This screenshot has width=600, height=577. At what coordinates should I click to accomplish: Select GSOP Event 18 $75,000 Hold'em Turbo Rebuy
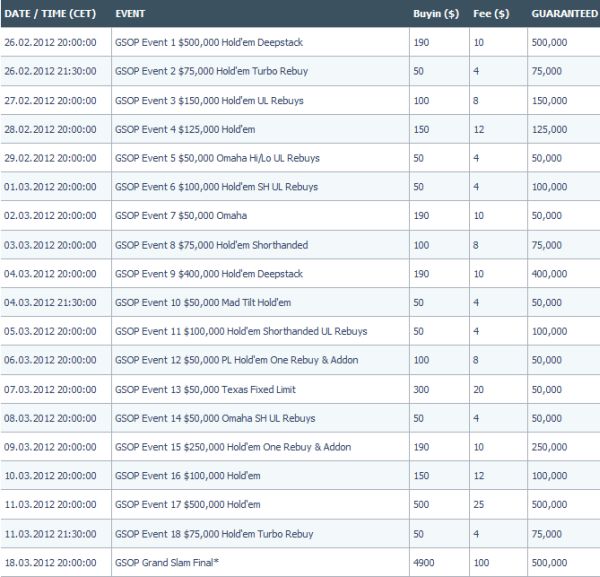pyautogui.click(x=214, y=534)
